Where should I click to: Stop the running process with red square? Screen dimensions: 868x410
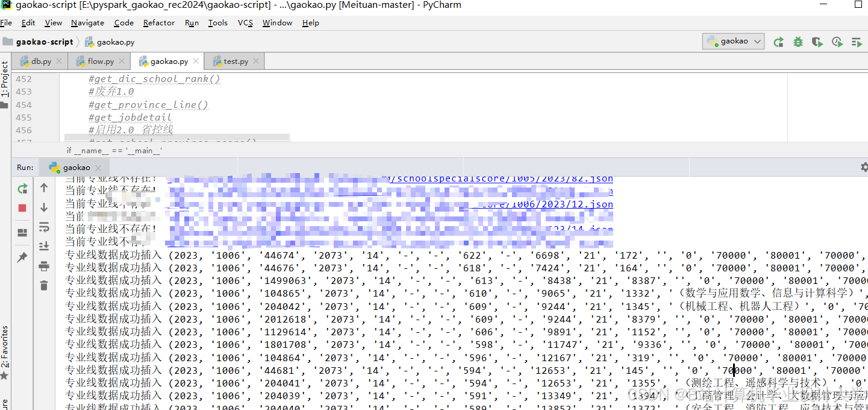[22, 208]
